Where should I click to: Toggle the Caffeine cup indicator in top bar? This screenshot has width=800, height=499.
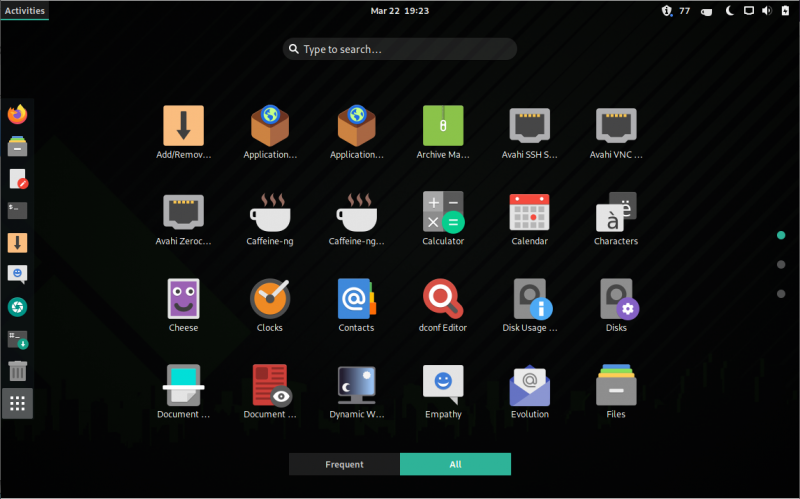click(707, 11)
